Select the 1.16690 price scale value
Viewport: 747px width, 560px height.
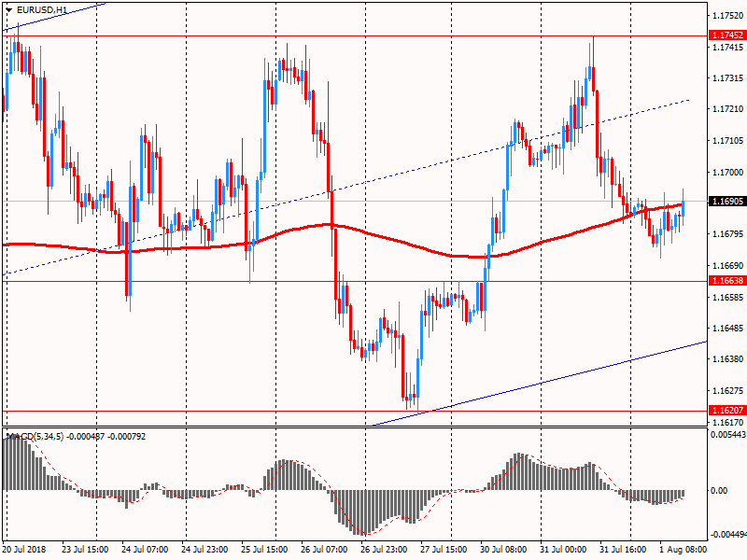pos(728,265)
